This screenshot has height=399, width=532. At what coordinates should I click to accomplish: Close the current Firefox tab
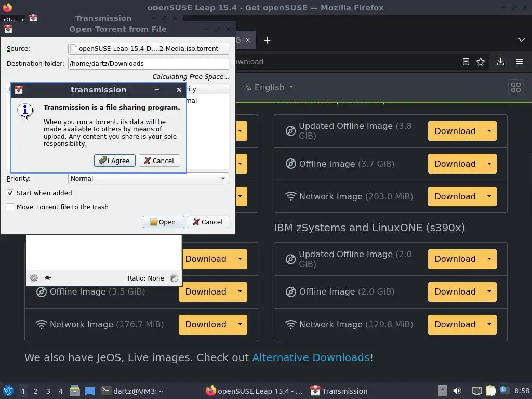coord(248,40)
